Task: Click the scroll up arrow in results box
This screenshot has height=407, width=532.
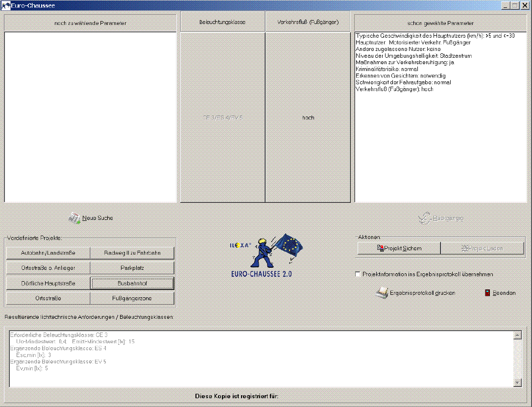Action: coord(517,335)
